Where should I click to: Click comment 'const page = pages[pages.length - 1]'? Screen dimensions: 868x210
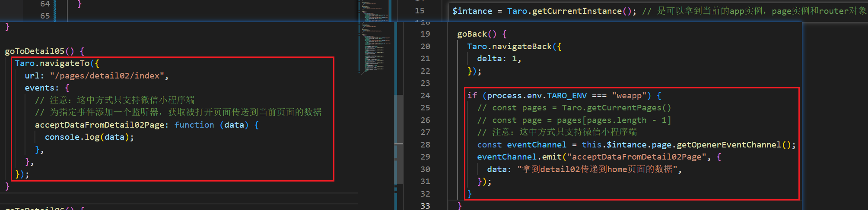point(574,120)
